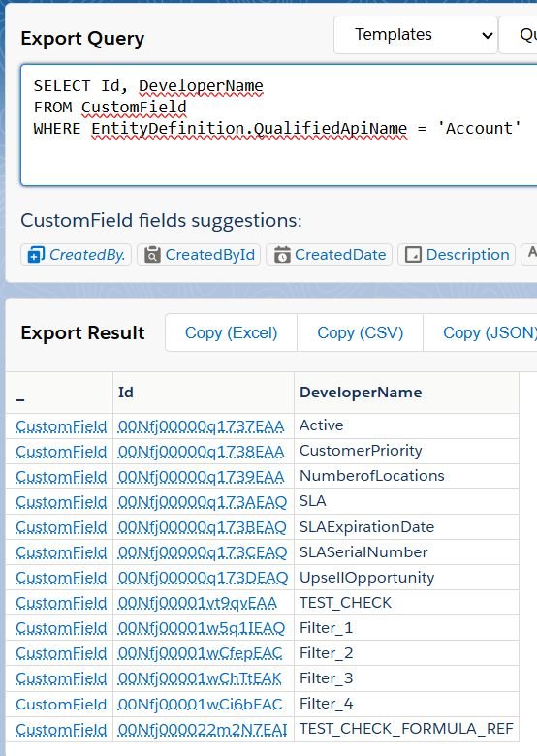This screenshot has width=537, height=756.
Task: Click the CreatedBy. relationship icon
Action: click(x=36, y=255)
